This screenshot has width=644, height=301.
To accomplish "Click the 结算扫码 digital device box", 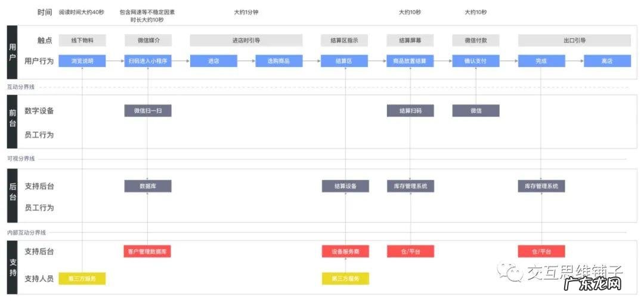I will (410, 110).
